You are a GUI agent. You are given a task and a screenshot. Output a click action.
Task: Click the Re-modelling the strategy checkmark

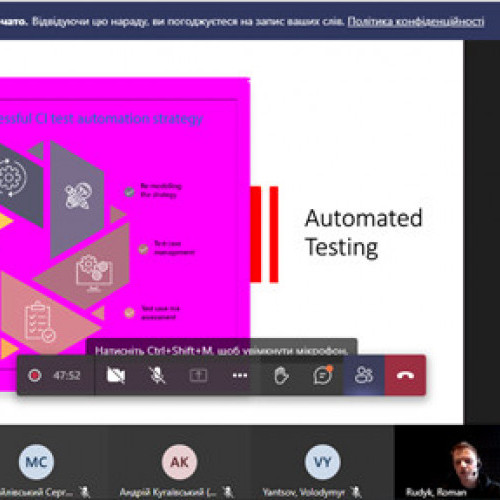pyautogui.click(x=130, y=192)
